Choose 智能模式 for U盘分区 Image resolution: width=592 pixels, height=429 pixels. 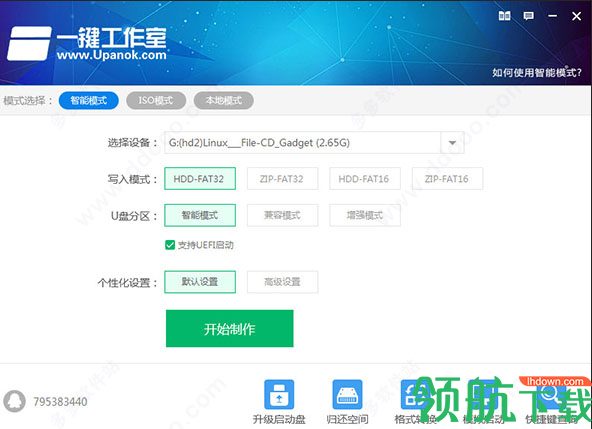tap(200, 215)
